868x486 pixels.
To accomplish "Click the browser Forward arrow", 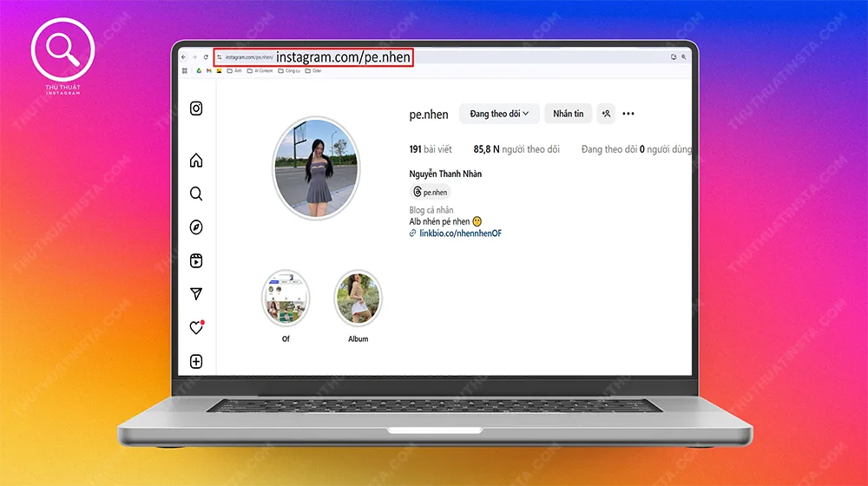I will 194,57.
